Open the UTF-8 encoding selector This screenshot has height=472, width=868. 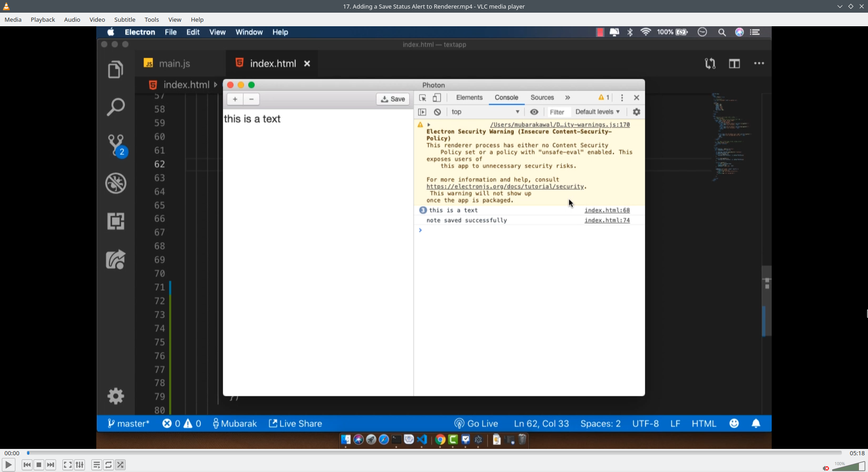[645, 424]
